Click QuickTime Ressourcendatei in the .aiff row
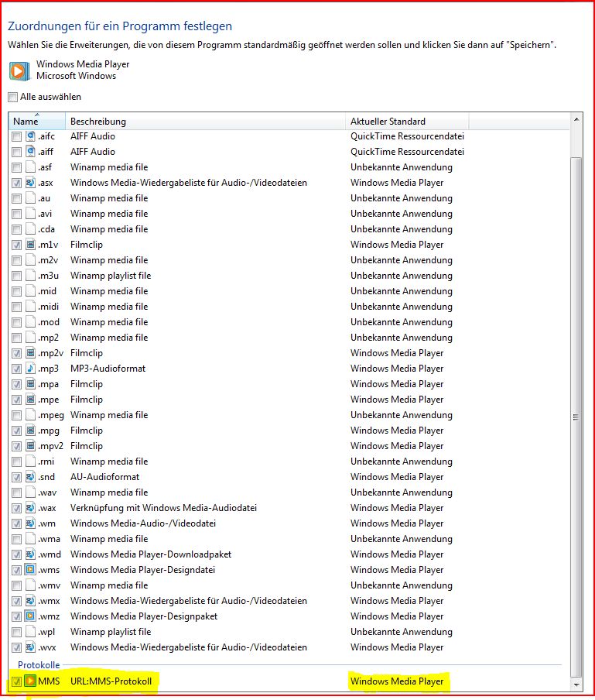 [407, 152]
